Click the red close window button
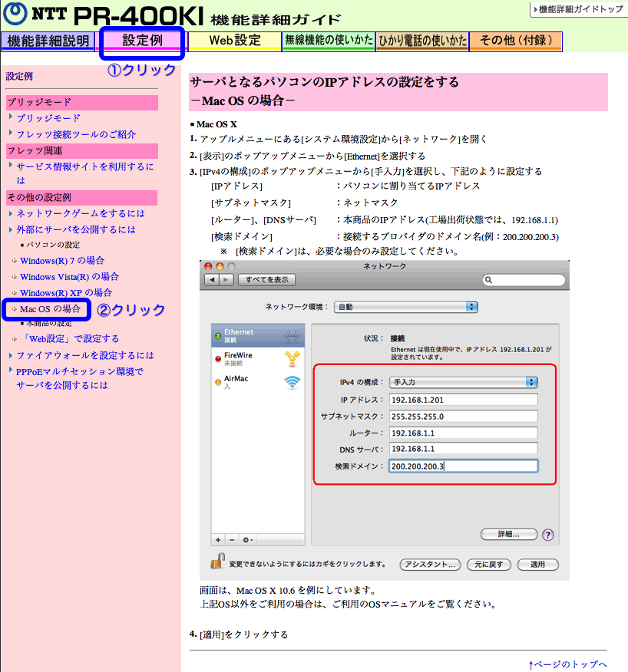The width and height of the screenshot is (628, 672). click(x=208, y=266)
